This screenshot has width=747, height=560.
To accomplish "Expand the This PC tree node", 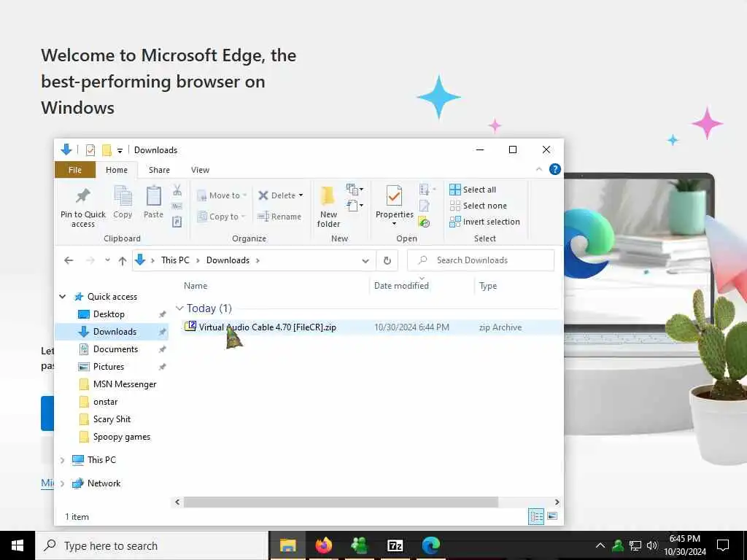I will click(x=63, y=460).
